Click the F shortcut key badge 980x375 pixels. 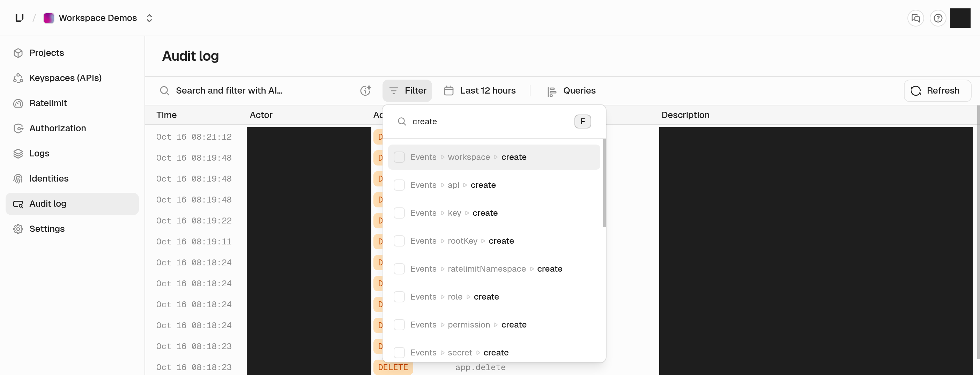tap(582, 122)
